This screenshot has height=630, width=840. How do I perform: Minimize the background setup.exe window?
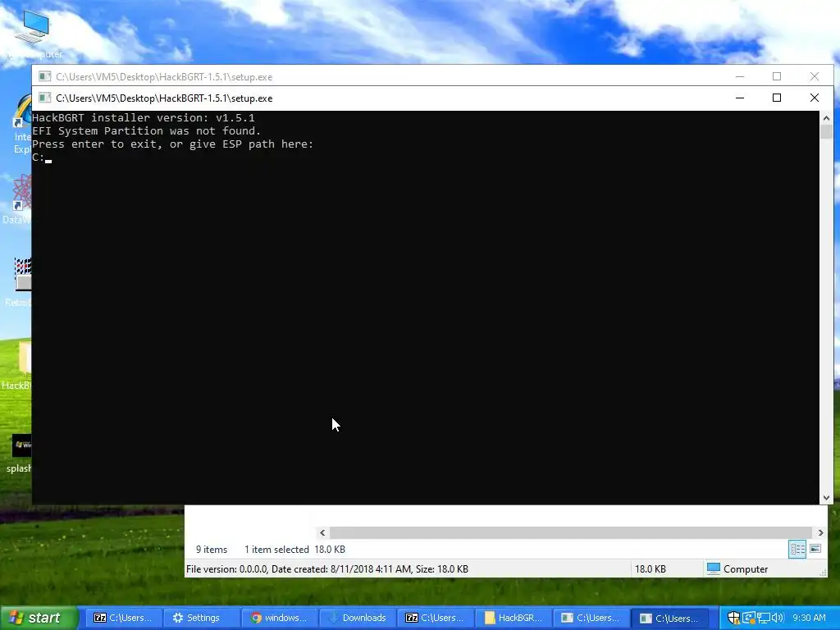point(740,76)
